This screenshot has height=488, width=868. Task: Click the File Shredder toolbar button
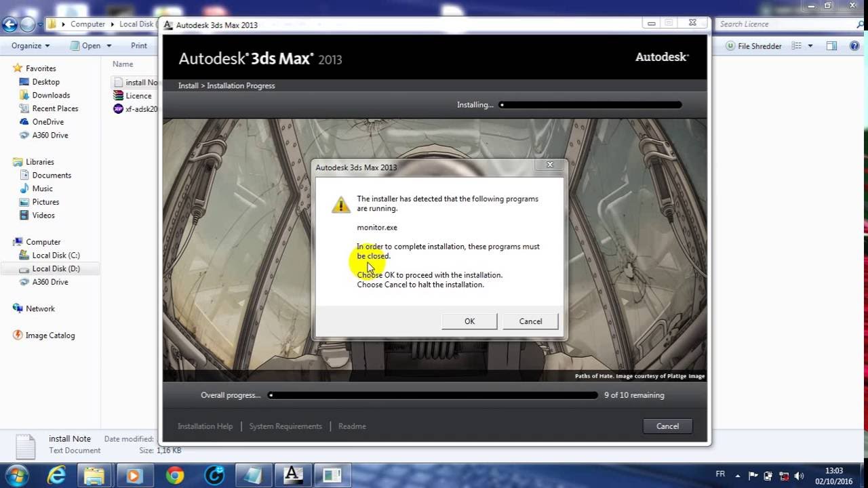(x=753, y=46)
